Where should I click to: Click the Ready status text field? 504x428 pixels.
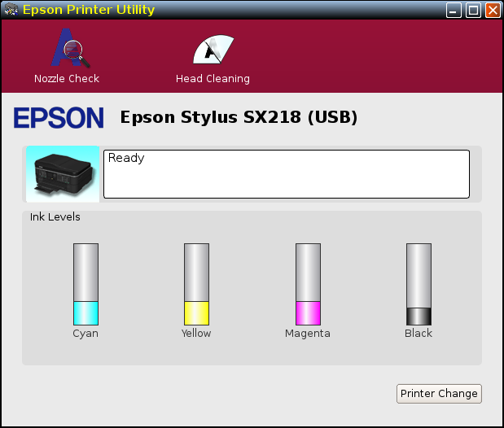click(287, 174)
